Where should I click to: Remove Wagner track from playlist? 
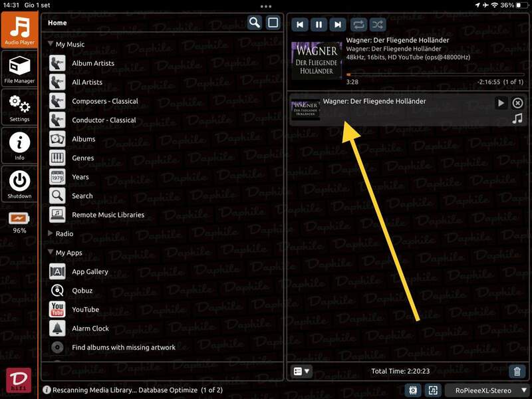(x=517, y=103)
